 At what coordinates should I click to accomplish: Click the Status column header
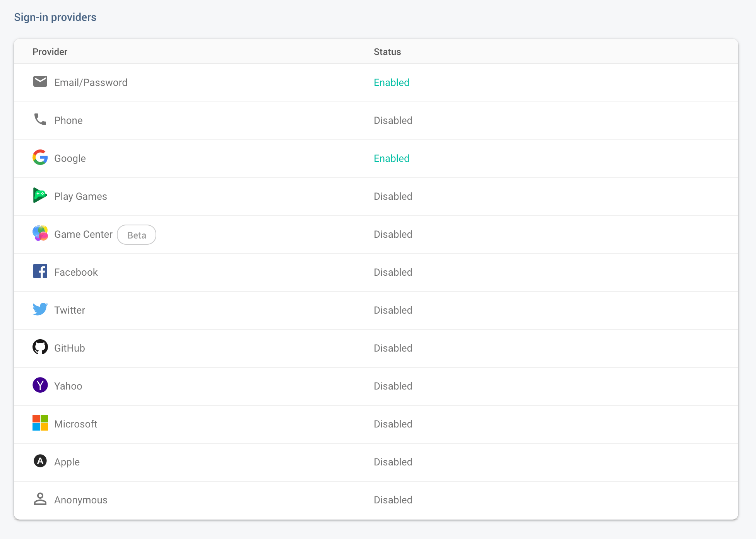387,52
